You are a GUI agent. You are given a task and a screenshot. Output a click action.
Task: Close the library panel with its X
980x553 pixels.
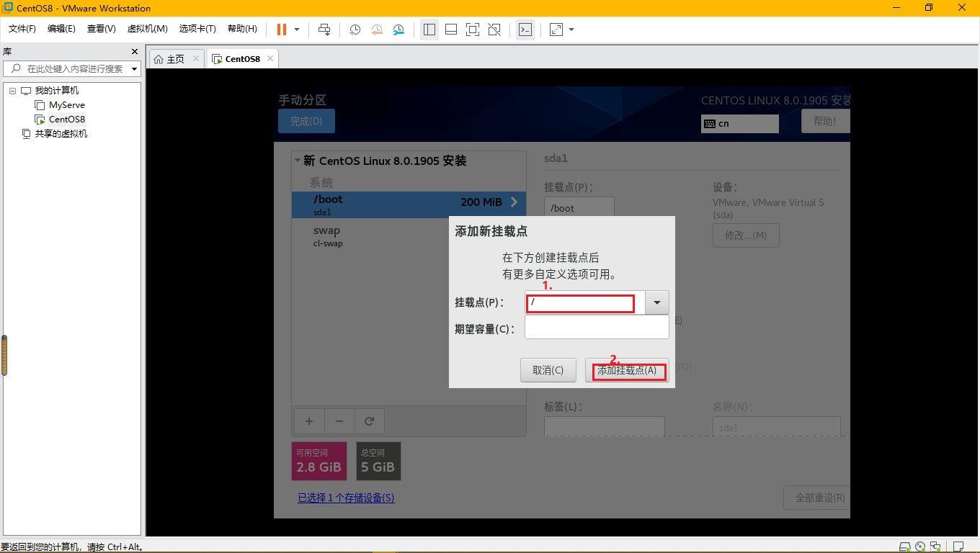click(x=134, y=51)
